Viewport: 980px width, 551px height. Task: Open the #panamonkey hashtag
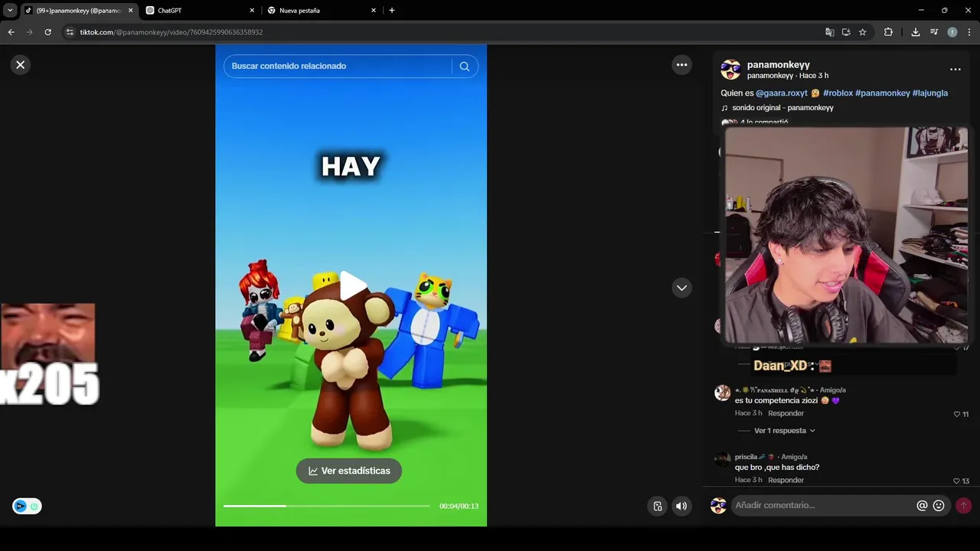coord(883,93)
